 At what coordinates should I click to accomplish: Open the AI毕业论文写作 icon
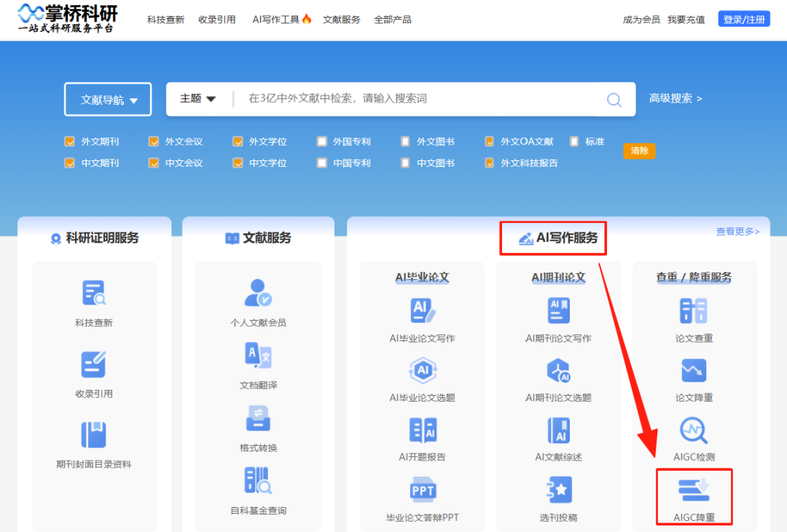(x=423, y=310)
